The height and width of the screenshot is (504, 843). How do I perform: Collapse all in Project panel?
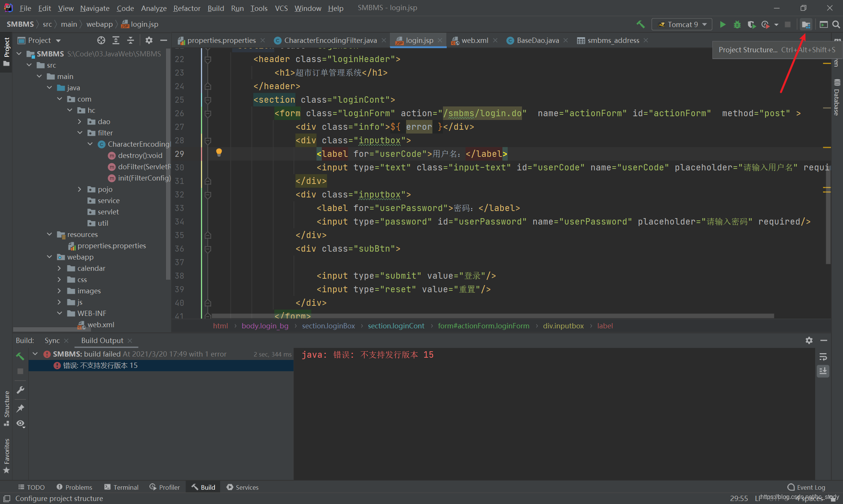(x=131, y=40)
